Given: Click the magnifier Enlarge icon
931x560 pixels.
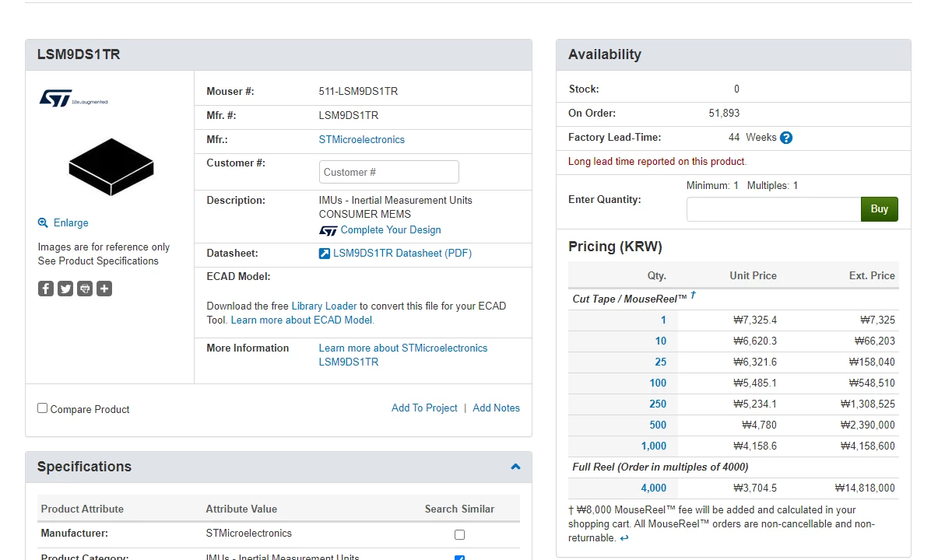Looking at the screenshot, I should click(x=43, y=222).
